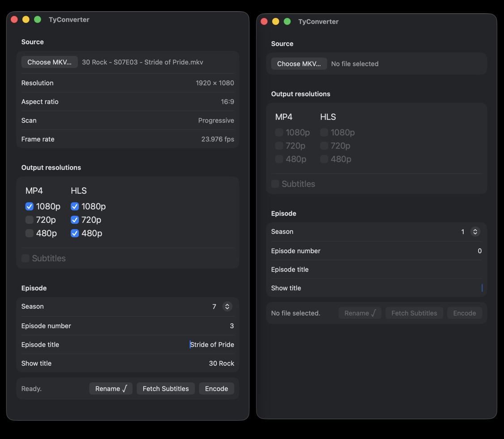Click Episode number field showing 0
This screenshot has width=504, height=439.
point(376,251)
